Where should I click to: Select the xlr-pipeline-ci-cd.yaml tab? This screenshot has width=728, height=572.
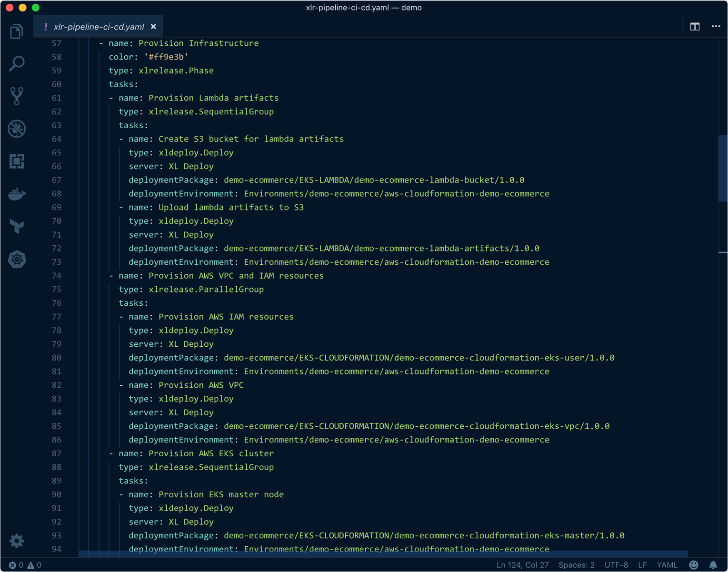click(x=99, y=27)
